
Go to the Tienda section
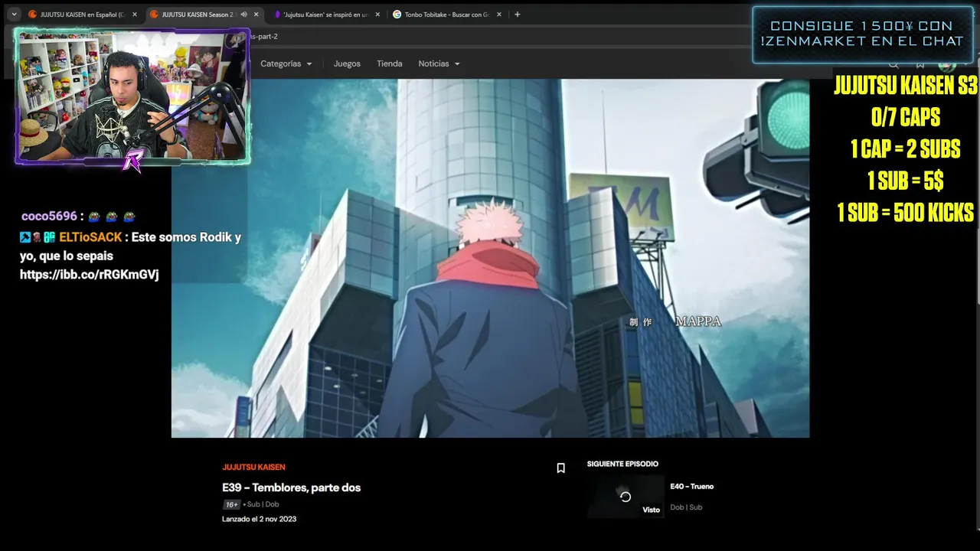pos(389,64)
